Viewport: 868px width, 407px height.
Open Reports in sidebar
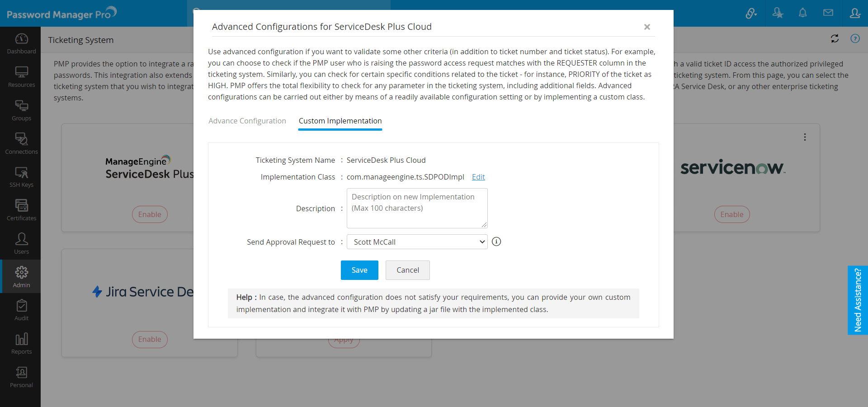point(21,344)
